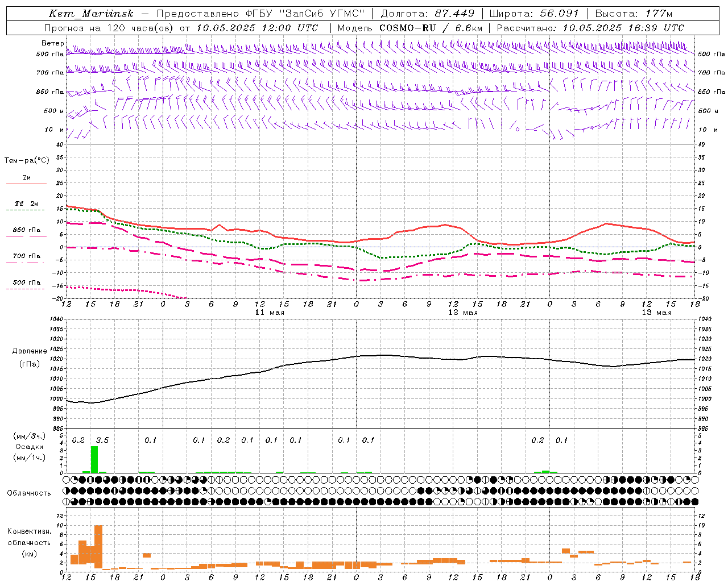Click the Облачность cloudiness label
Viewport: 728px width, 582px height.
pyautogui.click(x=29, y=493)
